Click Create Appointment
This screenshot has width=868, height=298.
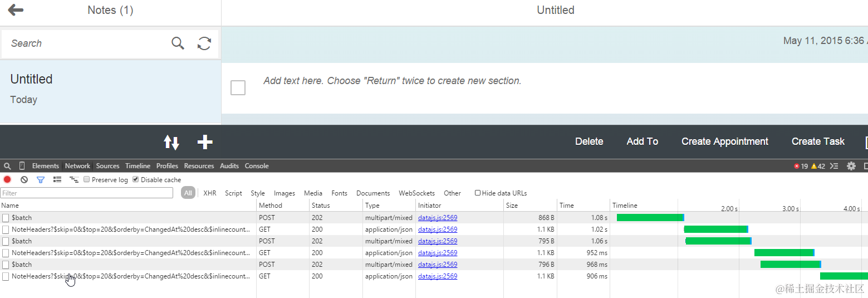click(x=725, y=141)
